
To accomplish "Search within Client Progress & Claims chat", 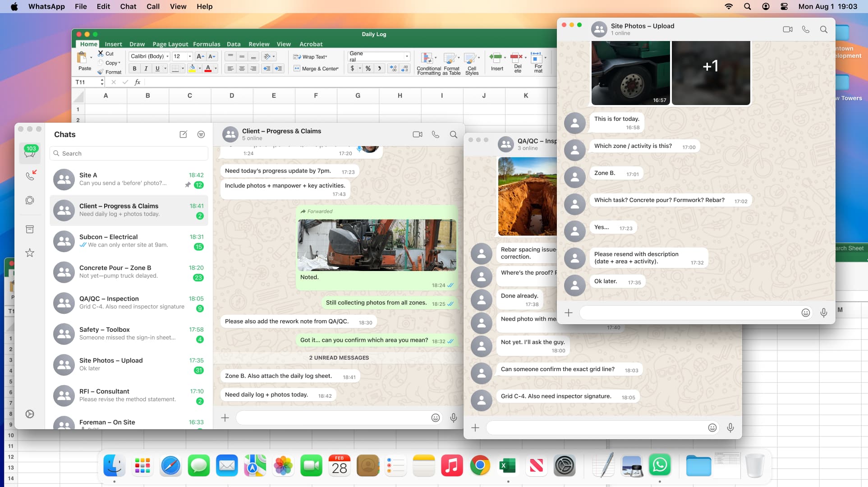I will pos(453,134).
